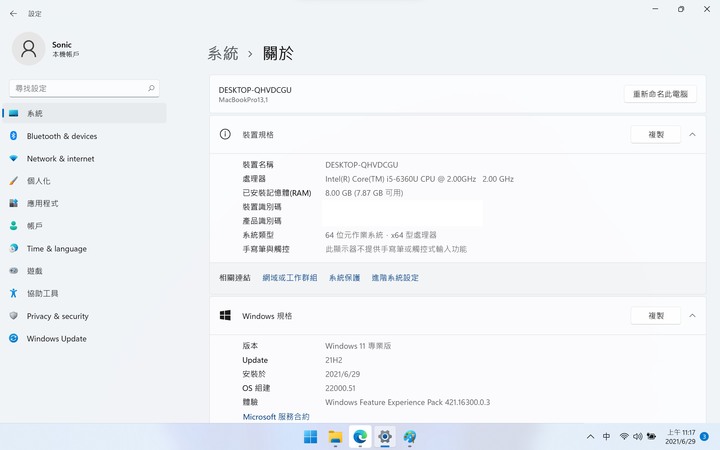Screen dimensions: 720x450
Task: Click the Time & language globe icon
Action: 14,248
